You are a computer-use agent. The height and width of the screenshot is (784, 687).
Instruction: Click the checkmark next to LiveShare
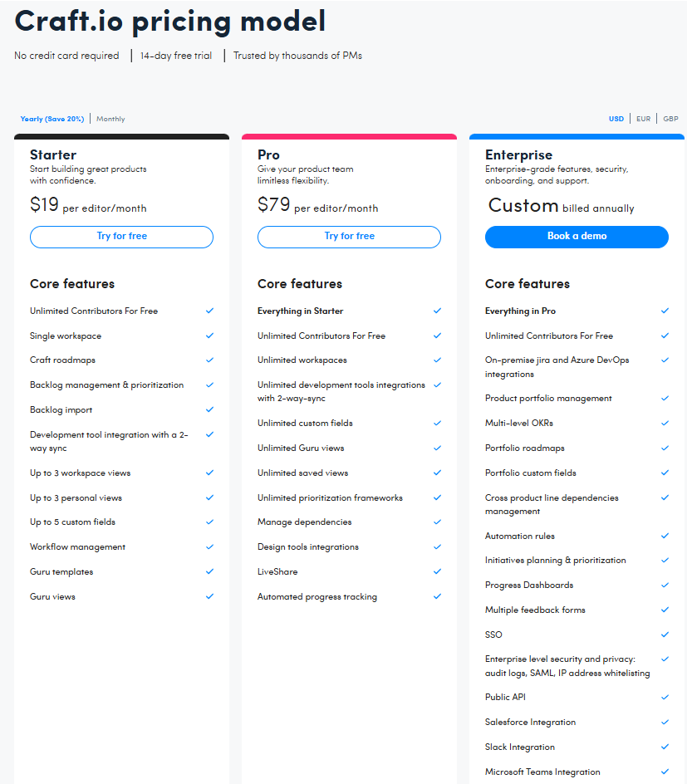pyautogui.click(x=437, y=571)
